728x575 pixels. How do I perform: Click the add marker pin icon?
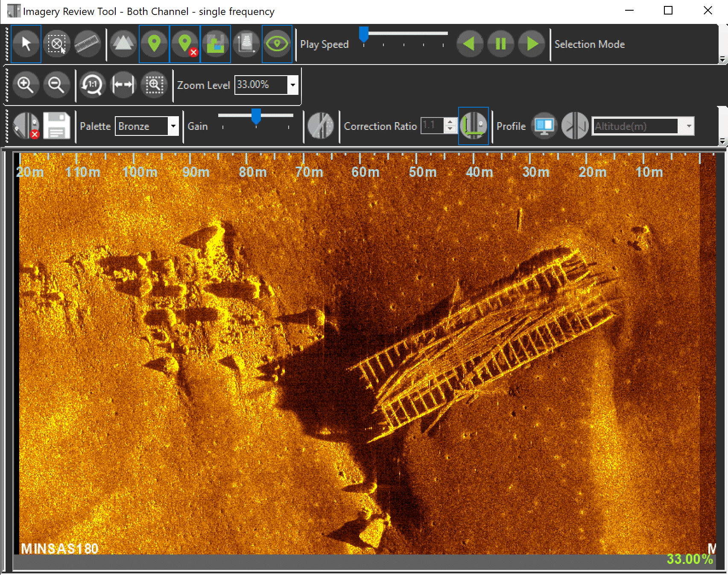point(154,44)
